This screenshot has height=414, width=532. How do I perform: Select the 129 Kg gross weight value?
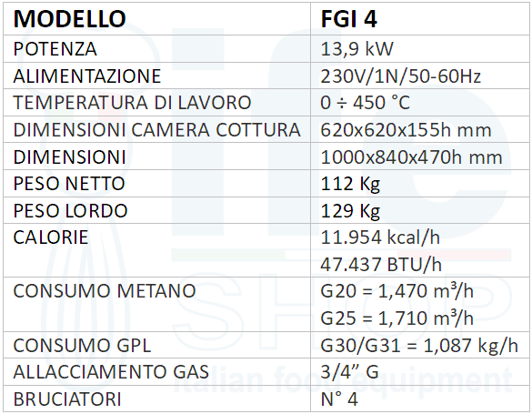[x=350, y=211]
